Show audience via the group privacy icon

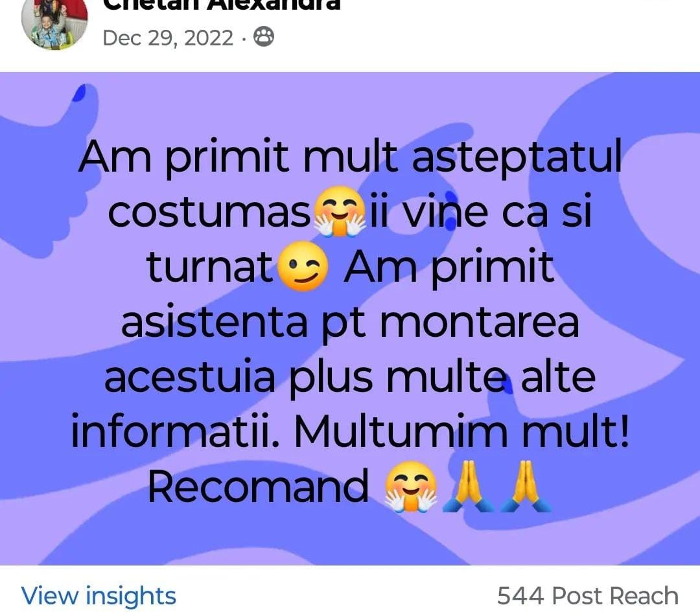tap(263, 37)
